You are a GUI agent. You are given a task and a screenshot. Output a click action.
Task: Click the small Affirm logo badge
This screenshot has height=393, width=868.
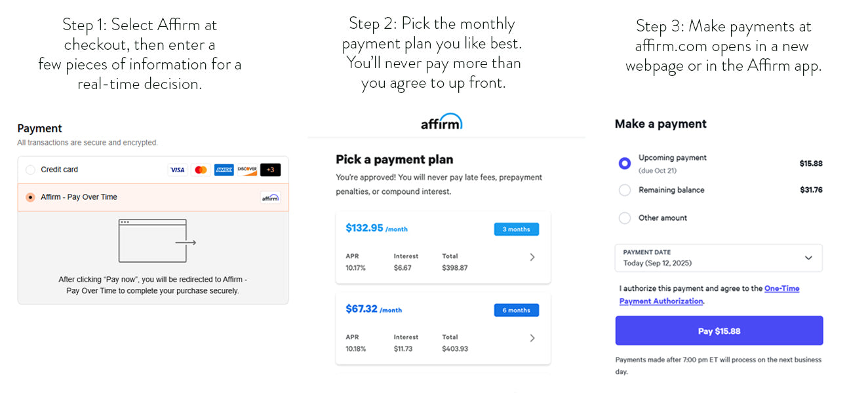click(x=270, y=198)
